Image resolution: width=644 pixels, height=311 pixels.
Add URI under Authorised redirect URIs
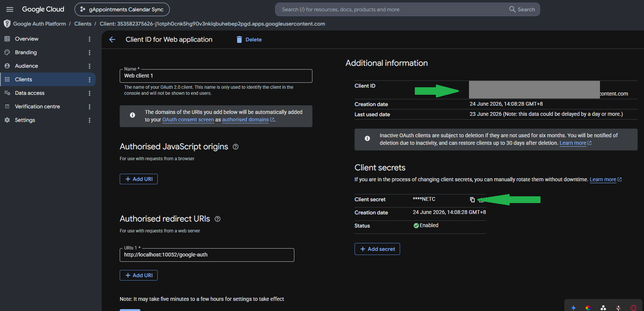tap(139, 275)
